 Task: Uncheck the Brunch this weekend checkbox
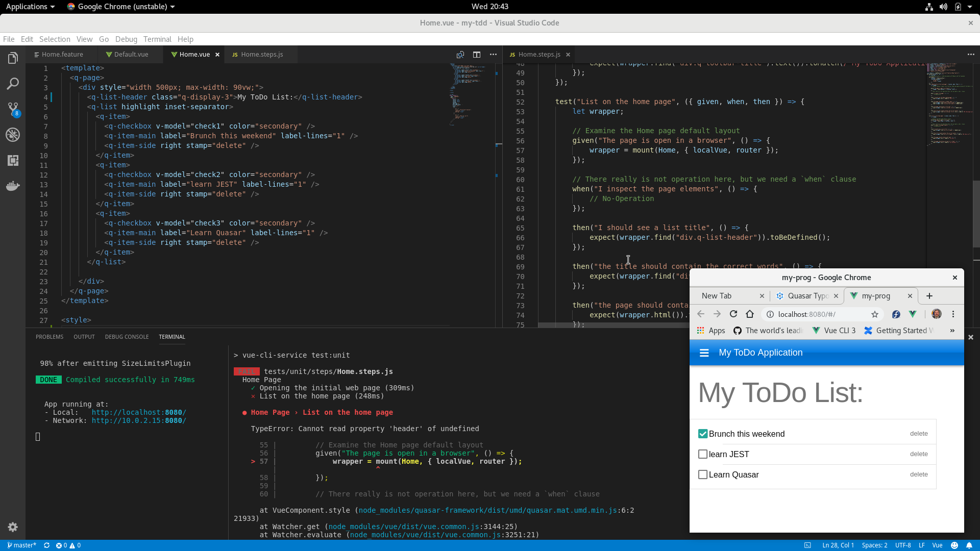click(x=703, y=434)
